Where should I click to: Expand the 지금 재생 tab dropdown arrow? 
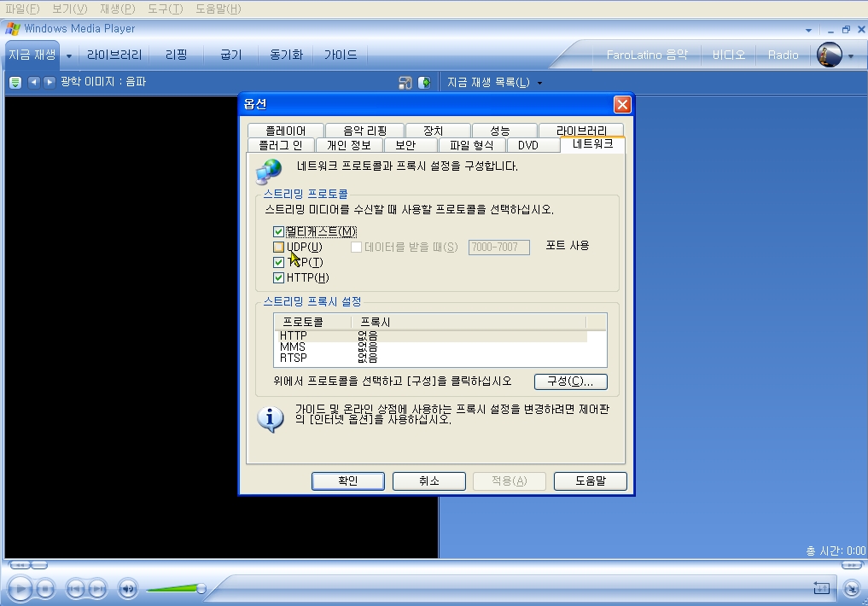(x=69, y=55)
